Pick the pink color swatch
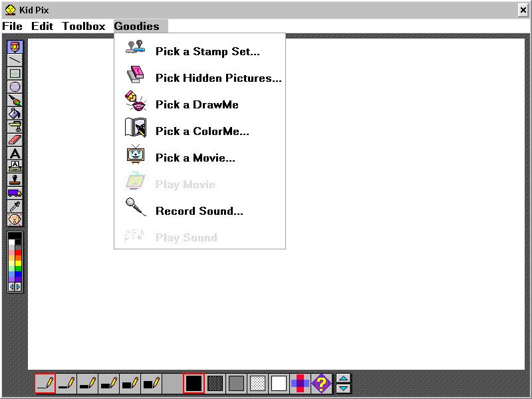 click(11, 253)
